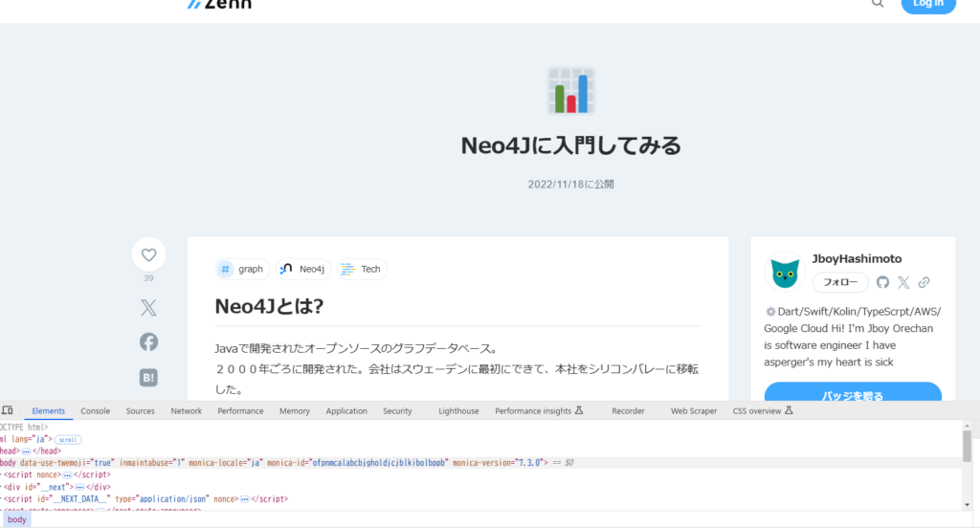This screenshot has width=980, height=528.
Task: Click the 2022/11/18に公開 date text
Action: click(x=570, y=185)
